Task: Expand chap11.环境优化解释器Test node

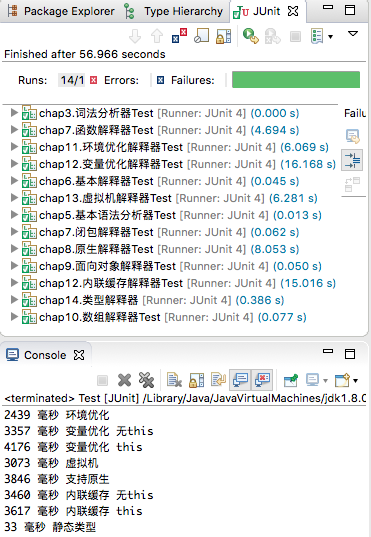Action: (14, 147)
